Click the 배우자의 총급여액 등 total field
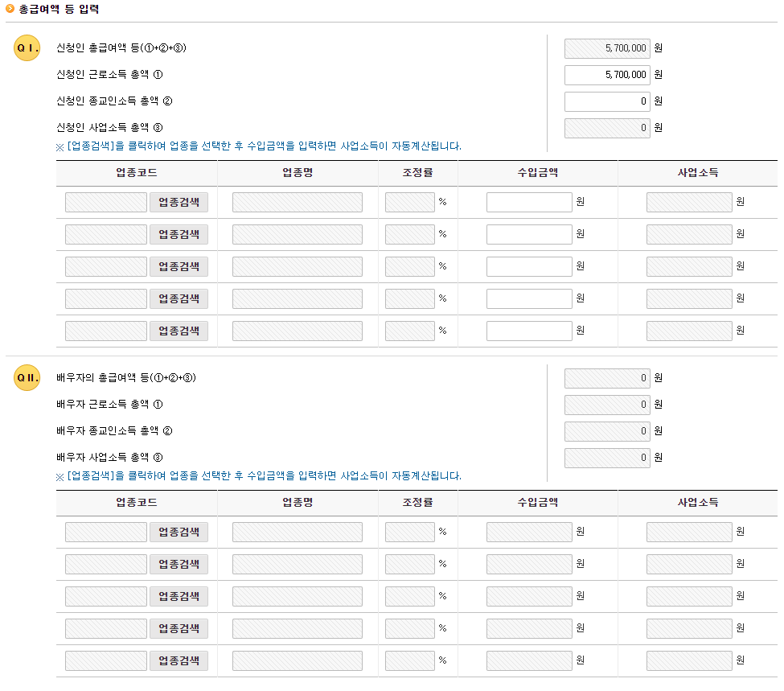Screen dimensions: 784x691 click(x=608, y=378)
